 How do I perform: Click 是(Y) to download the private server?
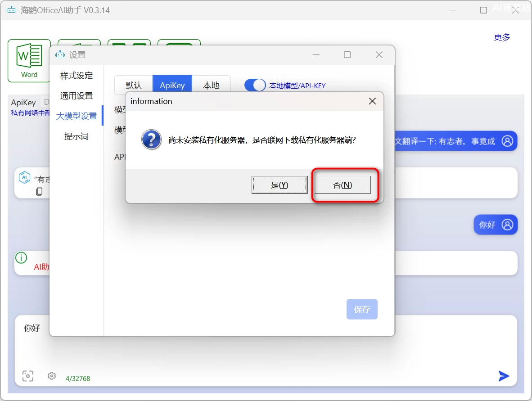(x=280, y=185)
